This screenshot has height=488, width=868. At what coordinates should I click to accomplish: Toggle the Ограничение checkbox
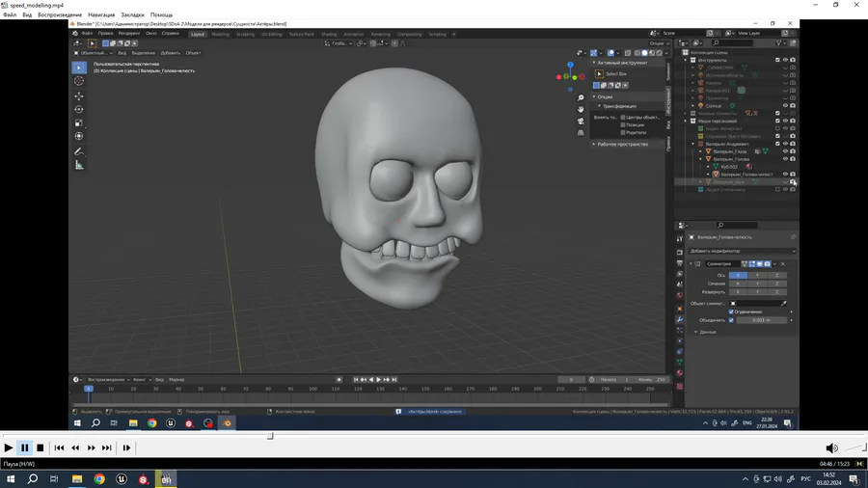732,312
